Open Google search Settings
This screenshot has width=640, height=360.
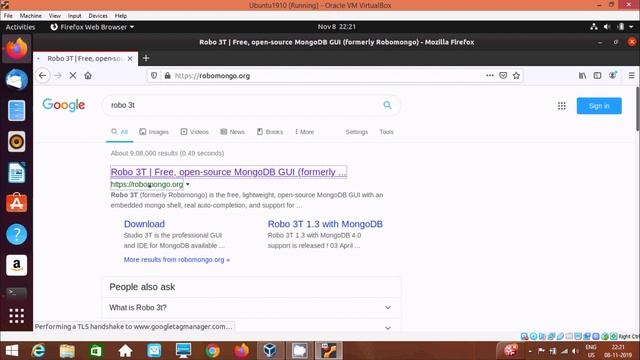357,132
